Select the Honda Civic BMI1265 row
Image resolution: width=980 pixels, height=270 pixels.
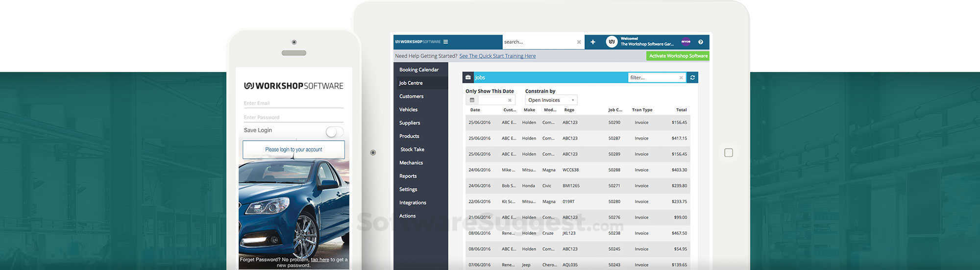pyautogui.click(x=578, y=186)
